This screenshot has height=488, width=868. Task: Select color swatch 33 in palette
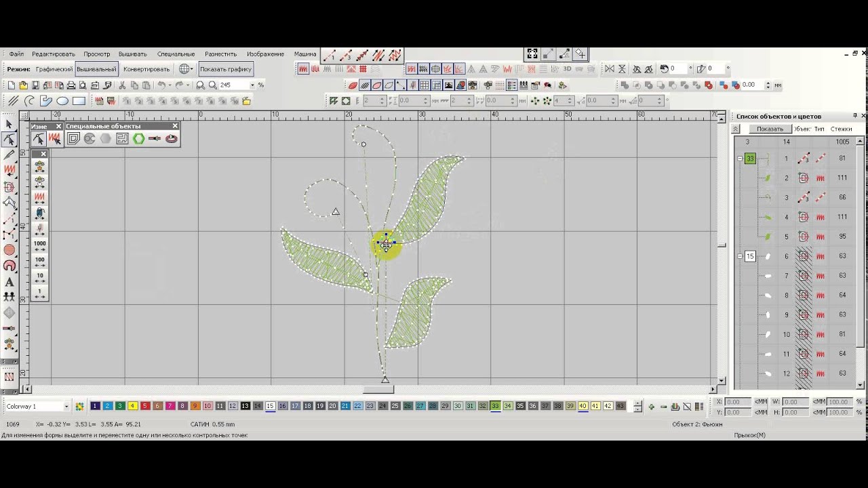pos(495,406)
